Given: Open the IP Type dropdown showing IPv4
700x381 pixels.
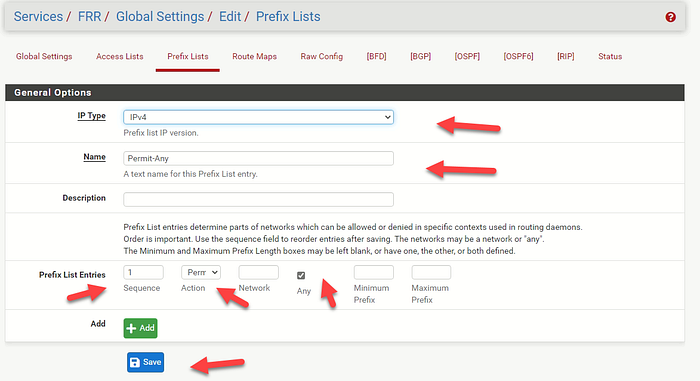Looking at the screenshot, I should click(x=258, y=117).
